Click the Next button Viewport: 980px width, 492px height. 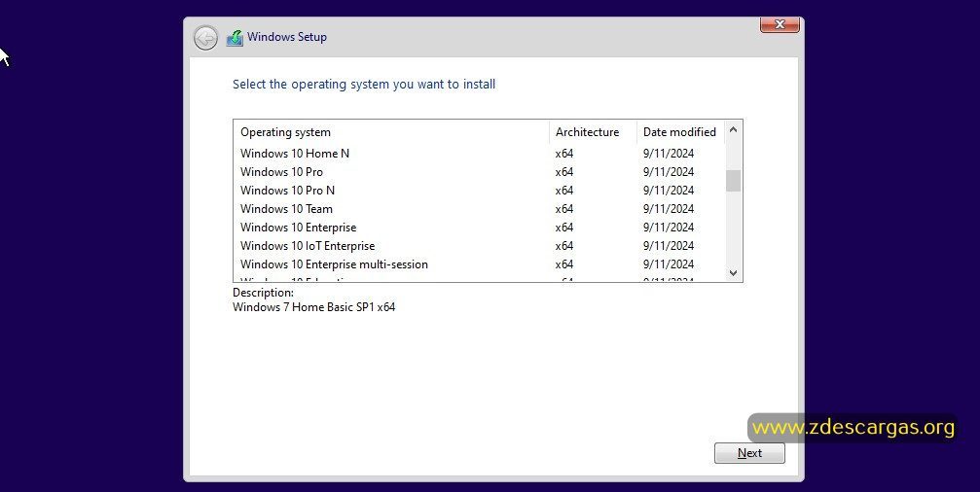(x=749, y=453)
